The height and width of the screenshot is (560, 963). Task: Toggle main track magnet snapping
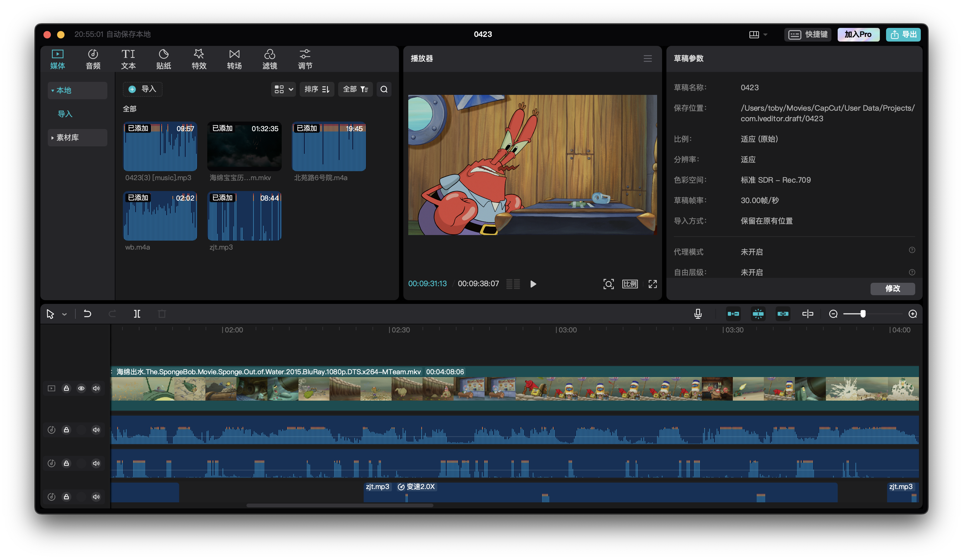[x=733, y=314]
